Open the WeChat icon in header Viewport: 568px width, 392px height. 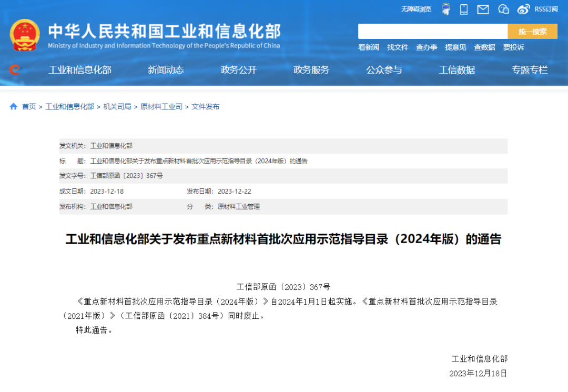click(x=503, y=9)
